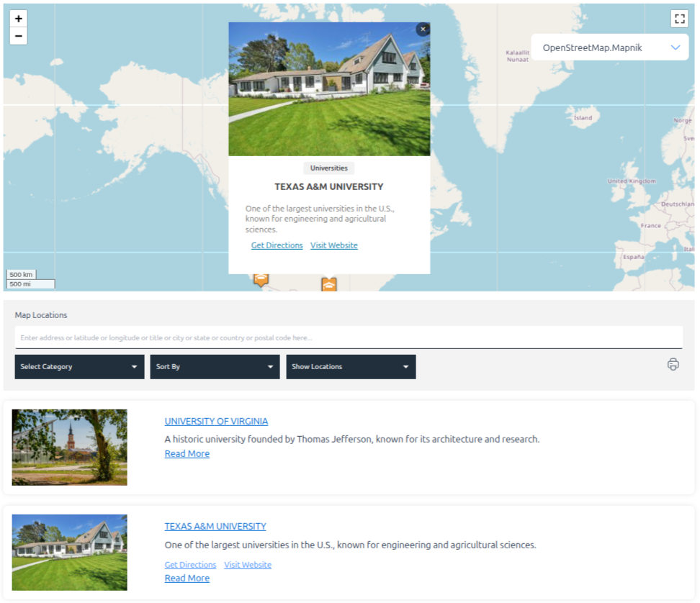
Task: Expand the Show Locations dropdown
Action: [x=351, y=366]
